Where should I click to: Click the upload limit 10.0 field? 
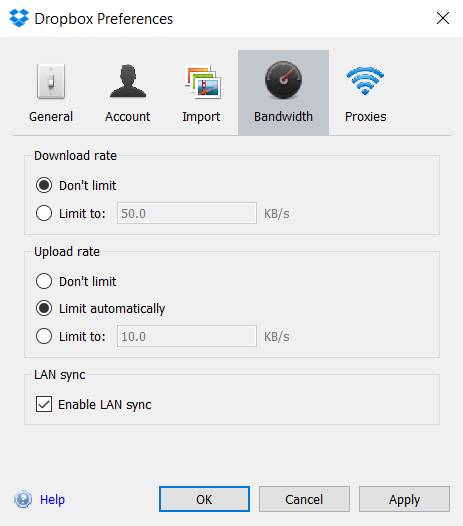point(187,336)
